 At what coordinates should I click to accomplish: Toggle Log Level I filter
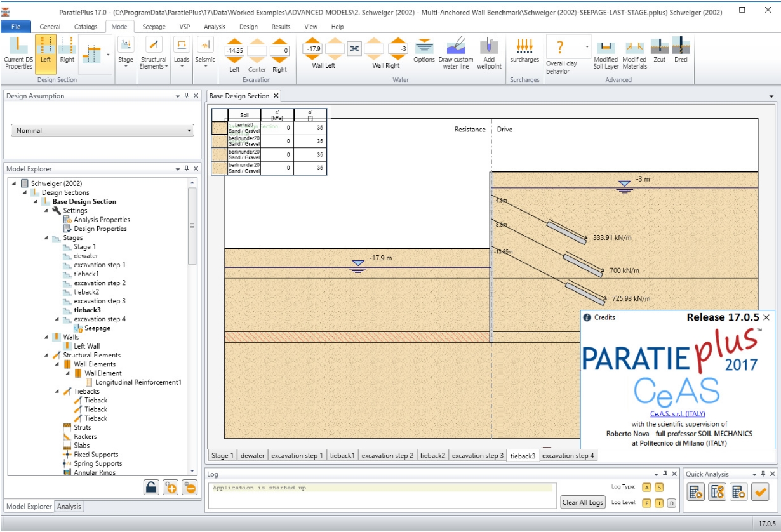659,503
